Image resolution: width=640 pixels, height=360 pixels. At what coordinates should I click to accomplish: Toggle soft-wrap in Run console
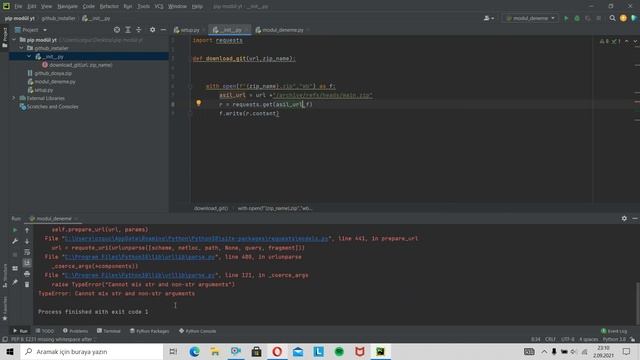(27, 252)
